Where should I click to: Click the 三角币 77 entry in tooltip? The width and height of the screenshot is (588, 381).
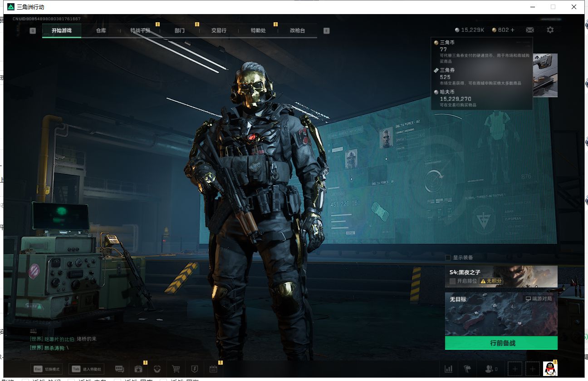[x=481, y=51]
